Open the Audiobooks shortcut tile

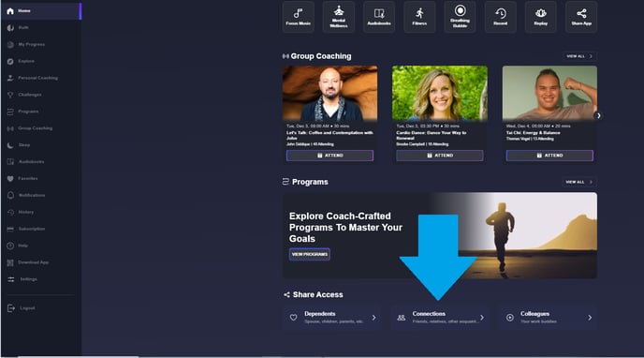(379, 17)
